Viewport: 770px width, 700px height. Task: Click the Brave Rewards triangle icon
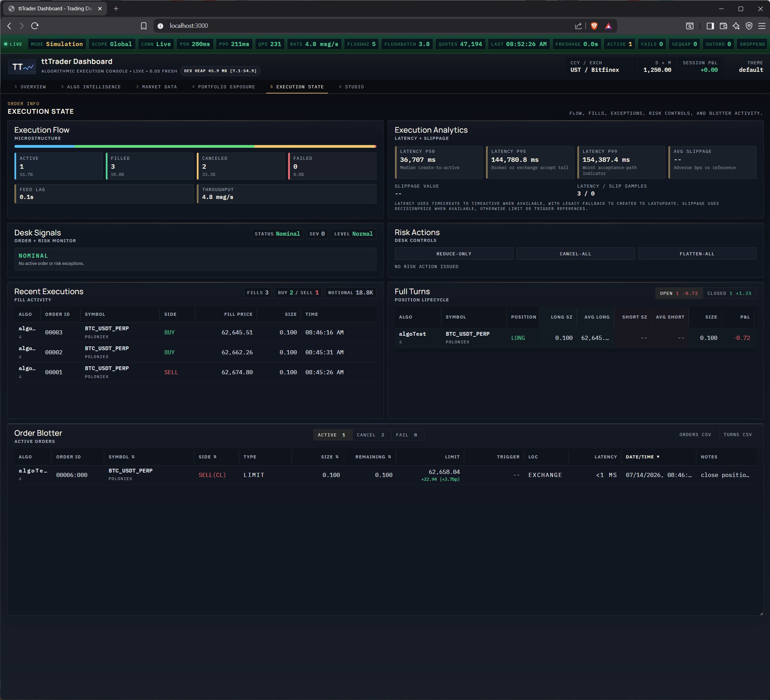pos(609,26)
